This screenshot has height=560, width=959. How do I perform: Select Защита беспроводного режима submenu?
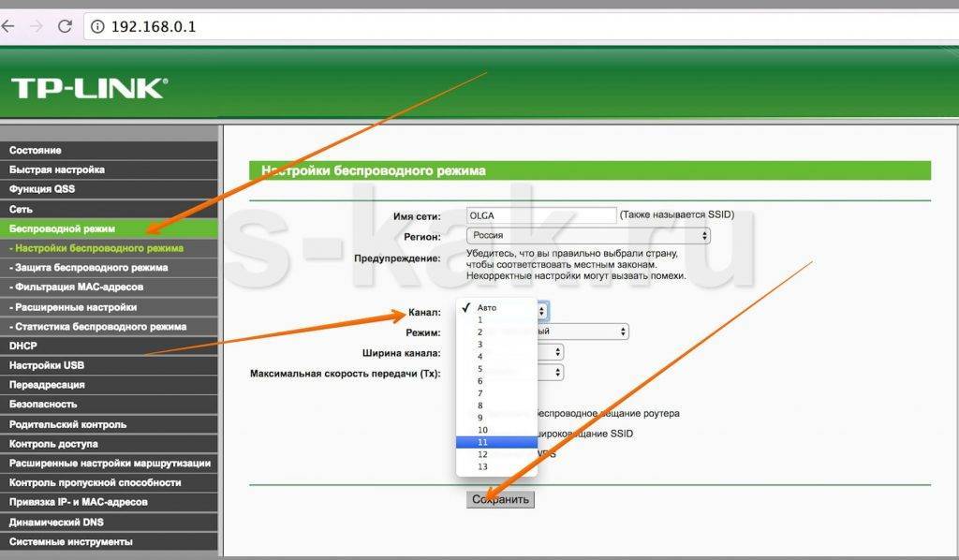click(x=109, y=268)
